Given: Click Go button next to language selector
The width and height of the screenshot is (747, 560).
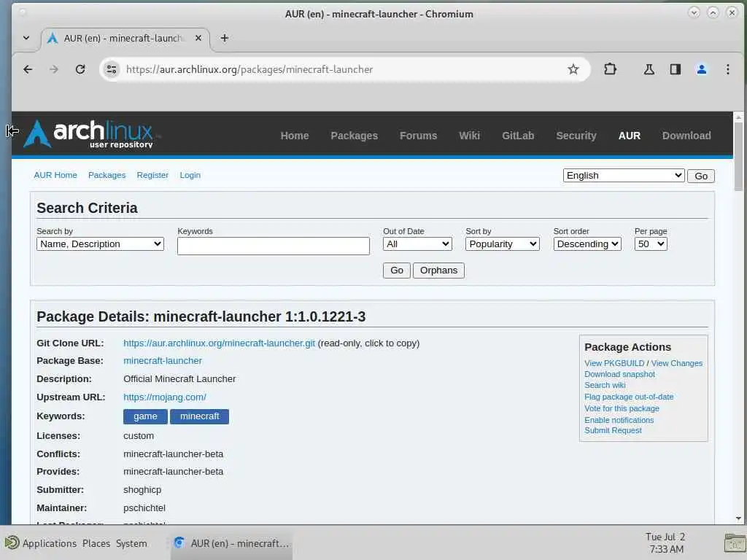Looking at the screenshot, I should [x=701, y=176].
